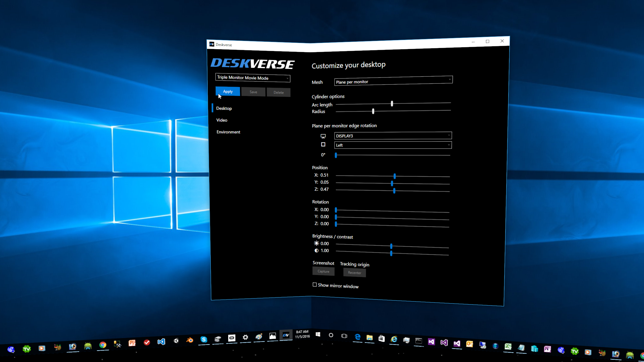Open the Oculus app taskbar icon

click(x=232, y=338)
